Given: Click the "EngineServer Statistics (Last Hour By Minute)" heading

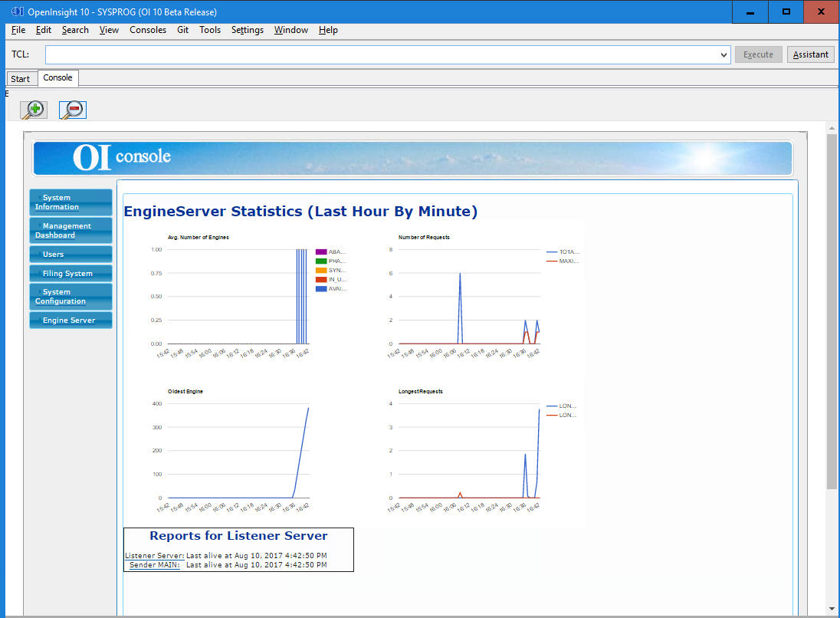Looking at the screenshot, I should tap(300, 211).
